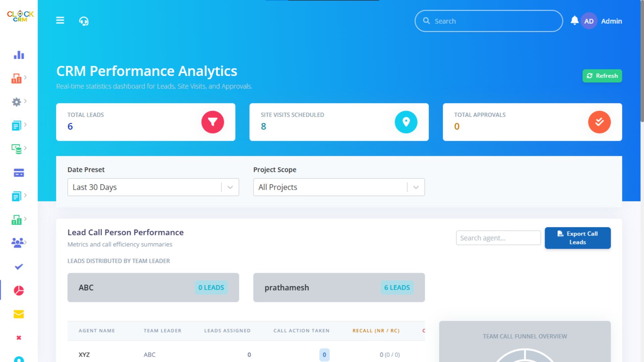Click the top Search field
The image size is (644, 362).
point(489,21)
